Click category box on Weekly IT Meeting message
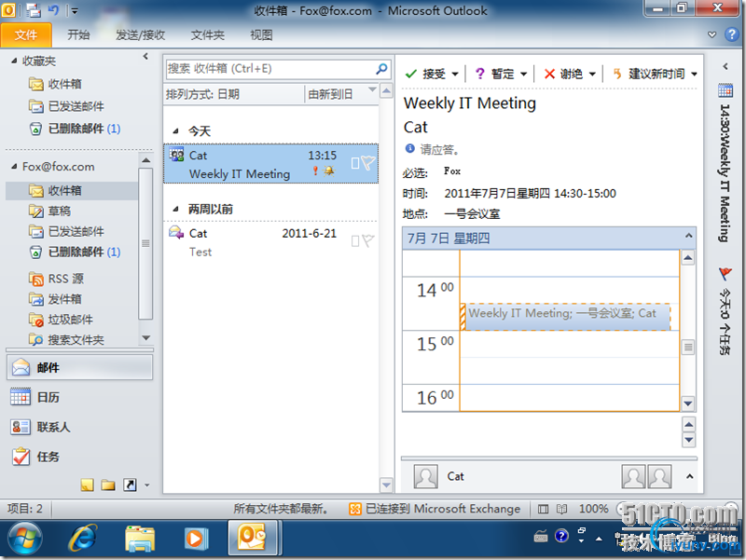The height and width of the screenshot is (560, 746). coord(355,163)
